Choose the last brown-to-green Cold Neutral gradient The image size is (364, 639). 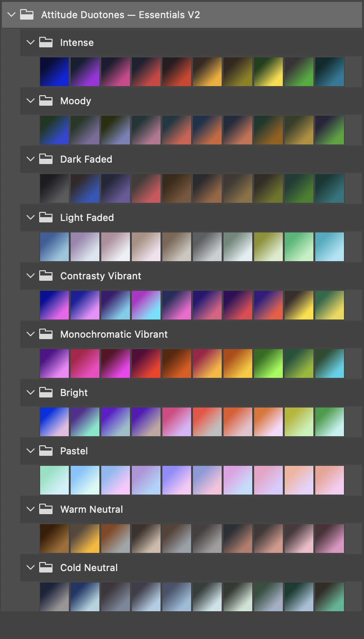coord(329,597)
